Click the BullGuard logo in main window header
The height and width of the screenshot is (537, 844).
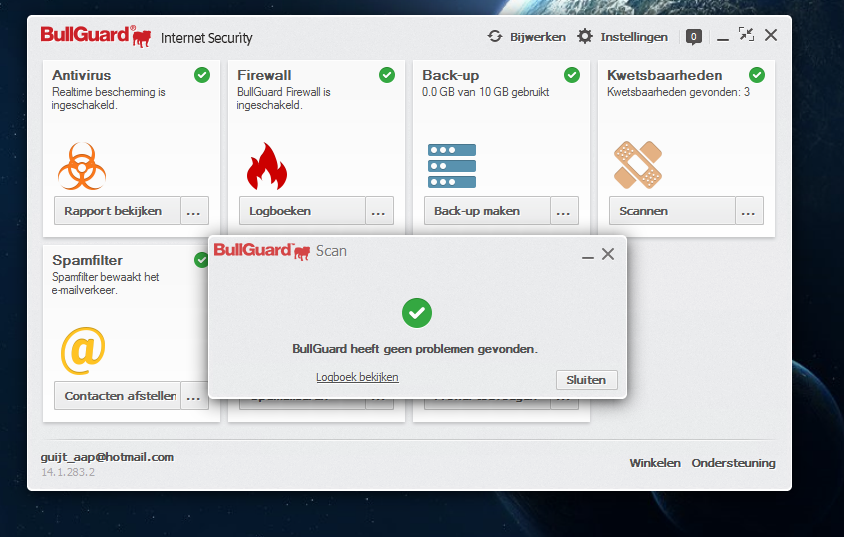click(96, 36)
